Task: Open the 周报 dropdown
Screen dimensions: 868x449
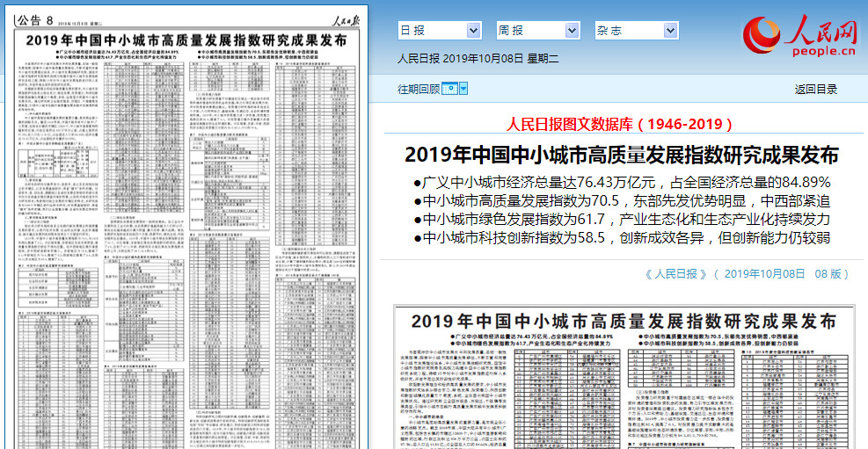Action: coord(538,31)
